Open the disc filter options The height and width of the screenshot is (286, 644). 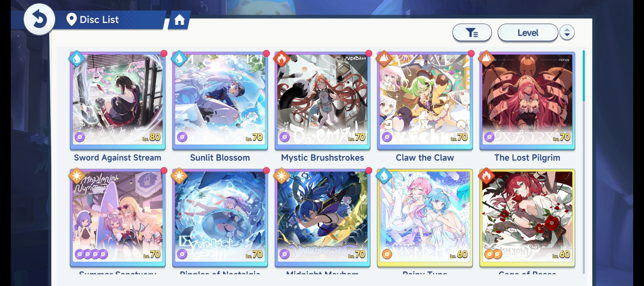pos(472,33)
